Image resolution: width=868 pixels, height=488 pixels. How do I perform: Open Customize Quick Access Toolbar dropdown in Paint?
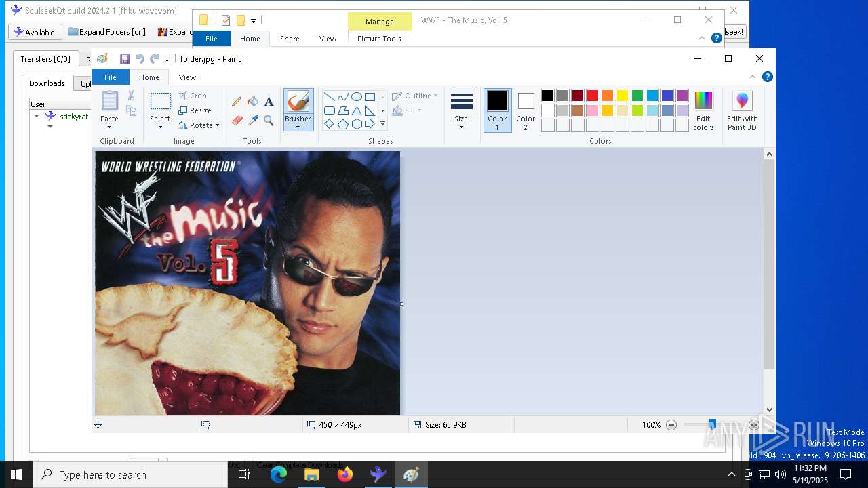[167, 60]
